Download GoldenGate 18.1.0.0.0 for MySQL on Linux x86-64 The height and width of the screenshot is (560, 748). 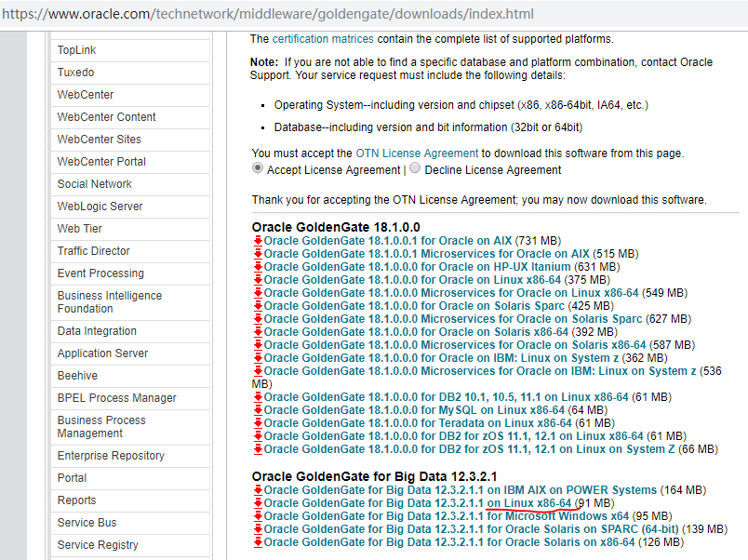[x=414, y=410]
